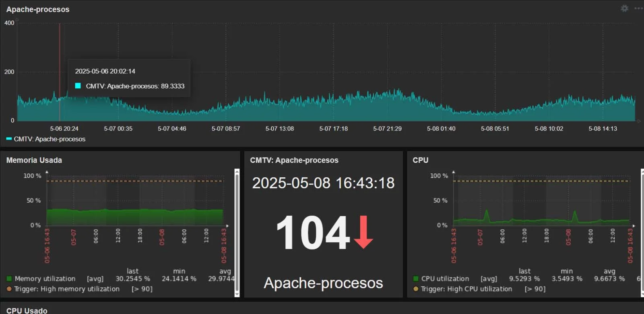Image resolution: width=644 pixels, height=314 pixels.
Task: Click the timestamp 2025-05-08 16:43:18
Action: tap(323, 183)
